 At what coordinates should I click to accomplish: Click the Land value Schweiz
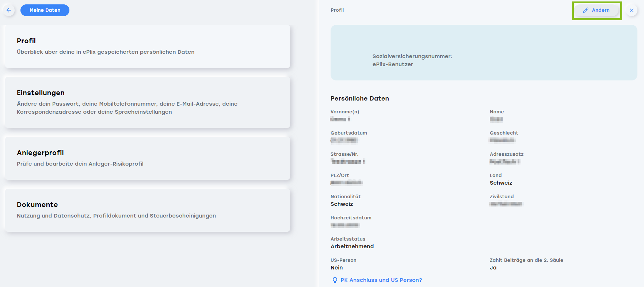(501, 183)
